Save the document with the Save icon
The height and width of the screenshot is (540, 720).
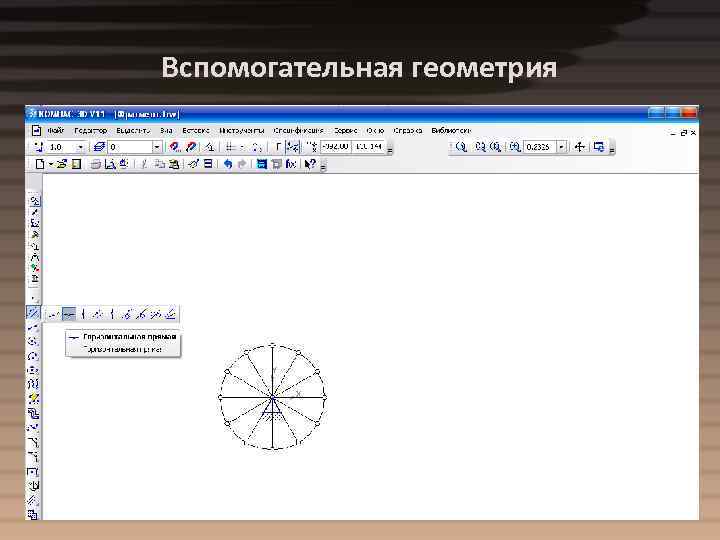[x=76, y=164]
